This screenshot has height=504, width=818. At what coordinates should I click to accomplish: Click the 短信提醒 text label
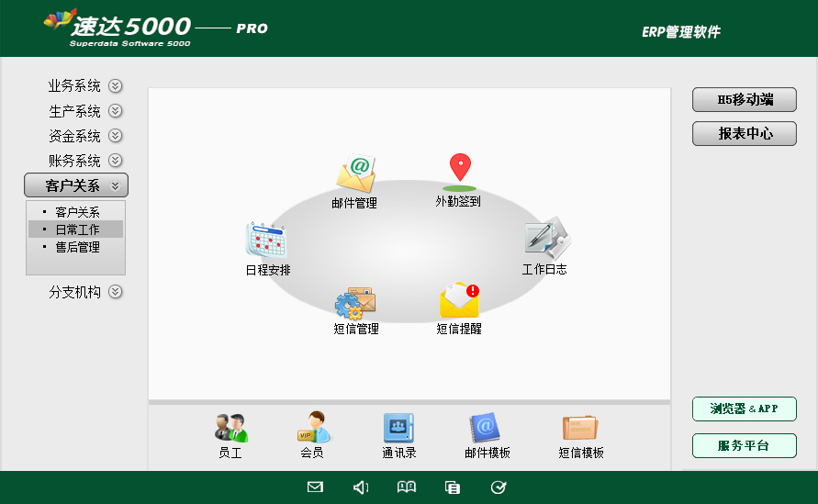coord(459,329)
